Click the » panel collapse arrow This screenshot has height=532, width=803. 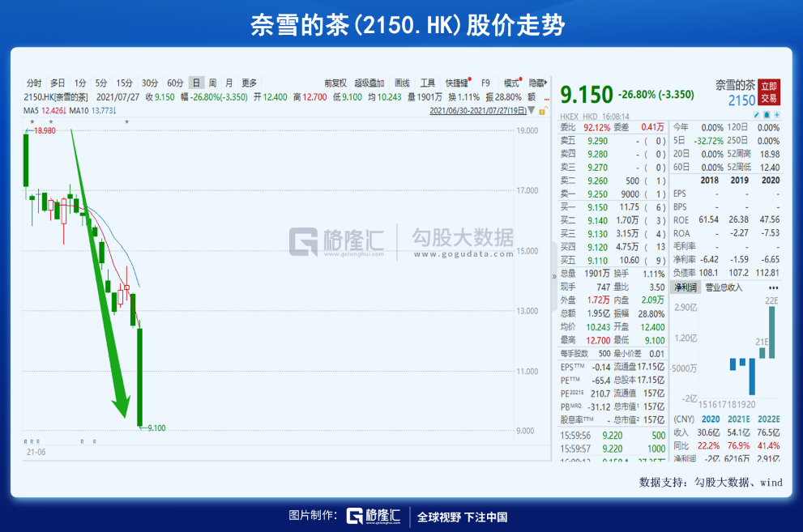(554, 276)
